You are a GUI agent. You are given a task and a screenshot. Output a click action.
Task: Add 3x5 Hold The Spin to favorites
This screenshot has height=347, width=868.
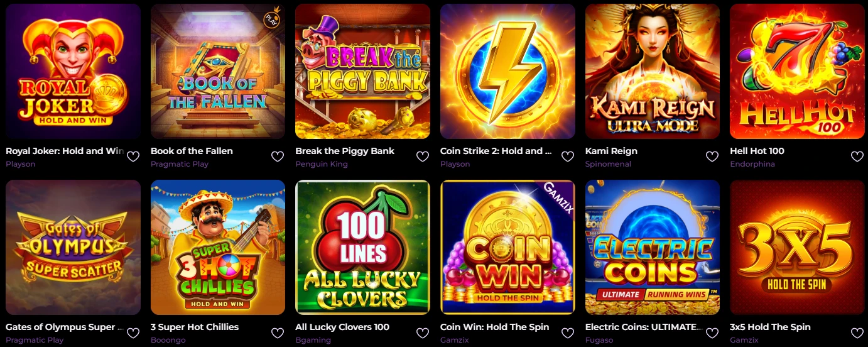point(857,333)
